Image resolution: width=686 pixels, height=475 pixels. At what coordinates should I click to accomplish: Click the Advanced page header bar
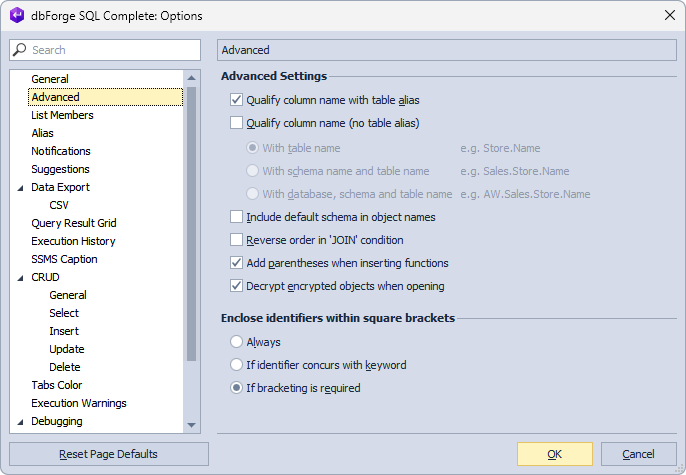tap(447, 50)
